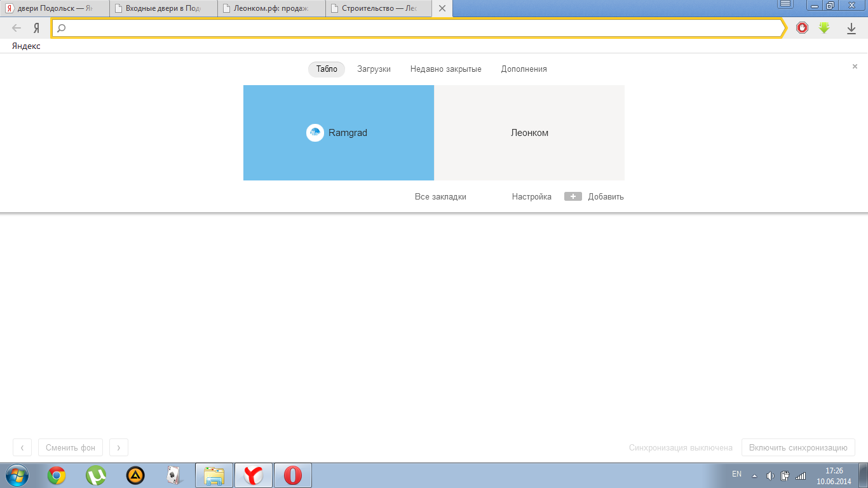
Task: Open the Леонком tile
Action: (x=529, y=133)
